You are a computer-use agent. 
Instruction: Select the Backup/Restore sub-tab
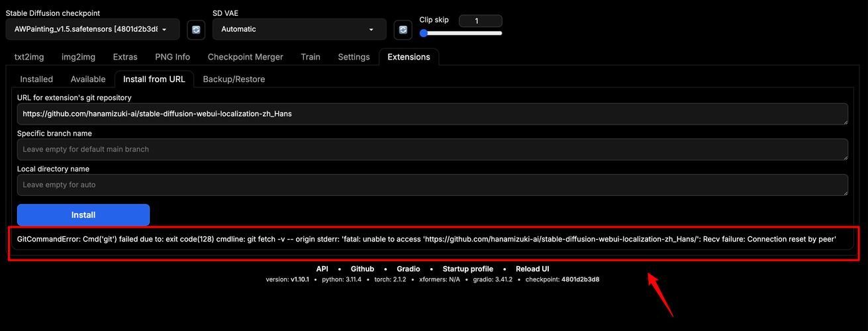pyautogui.click(x=234, y=79)
